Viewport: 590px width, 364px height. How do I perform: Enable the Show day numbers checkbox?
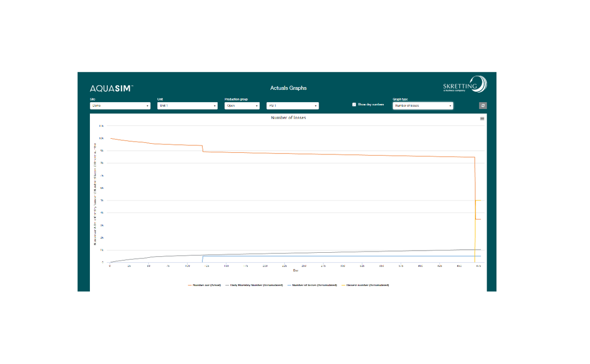click(354, 104)
